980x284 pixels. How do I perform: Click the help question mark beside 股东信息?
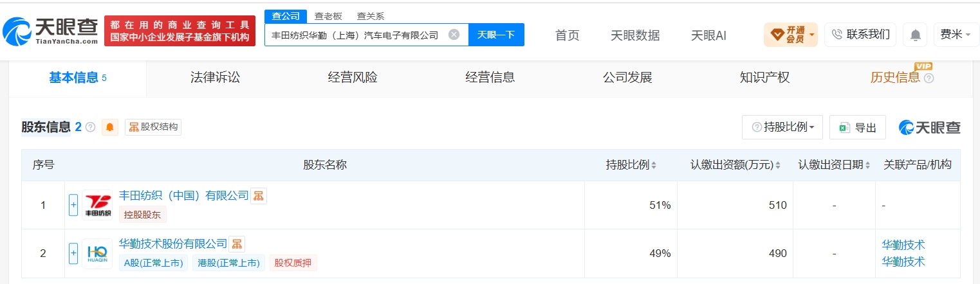(90, 127)
